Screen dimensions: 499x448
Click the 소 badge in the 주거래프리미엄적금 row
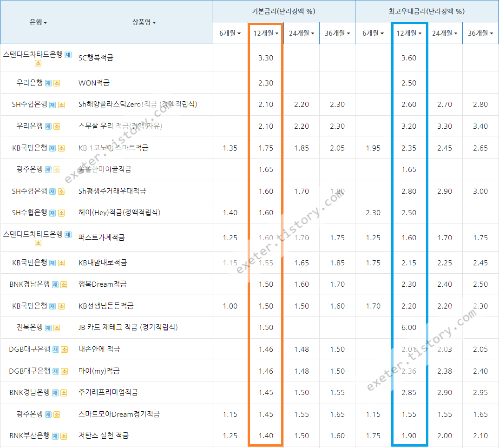coord(64,393)
